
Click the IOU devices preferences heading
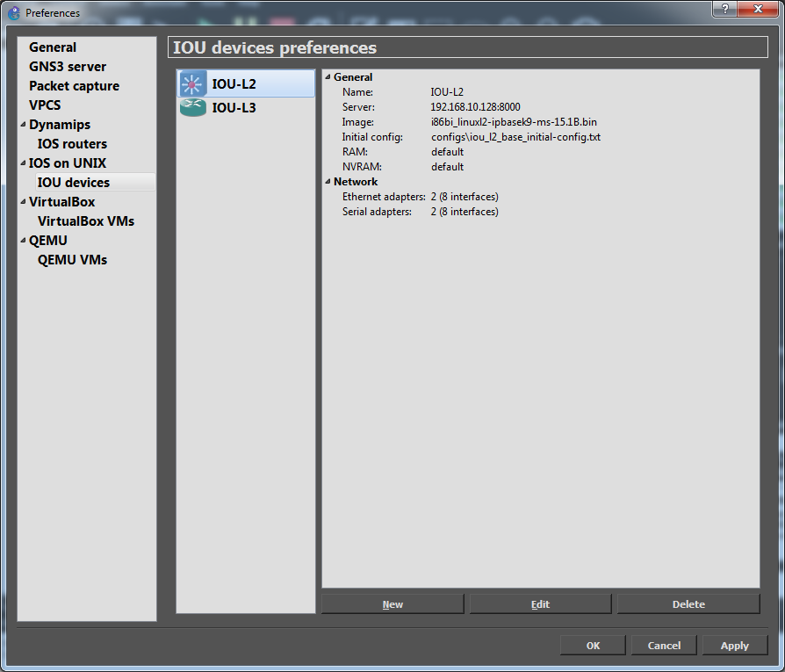point(275,47)
